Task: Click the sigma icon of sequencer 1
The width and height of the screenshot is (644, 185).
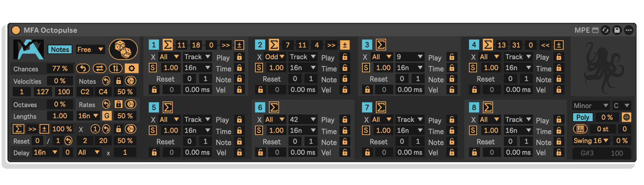Action: click(x=168, y=45)
